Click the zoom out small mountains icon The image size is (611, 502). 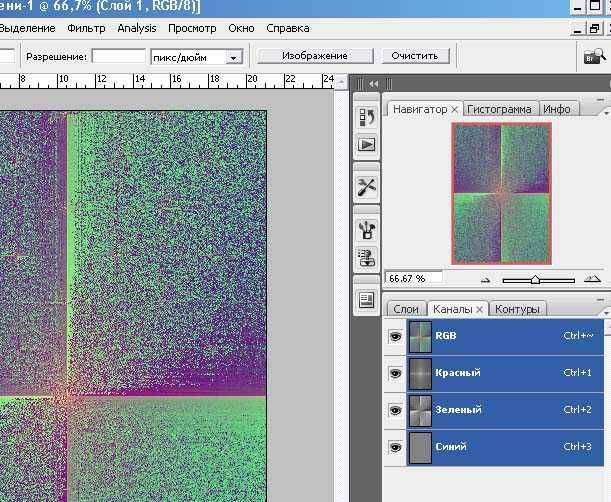click(x=486, y=280)
